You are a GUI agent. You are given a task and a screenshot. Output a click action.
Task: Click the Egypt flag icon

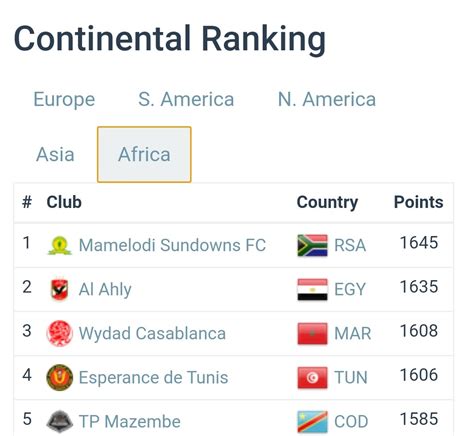tap(312, 289)
